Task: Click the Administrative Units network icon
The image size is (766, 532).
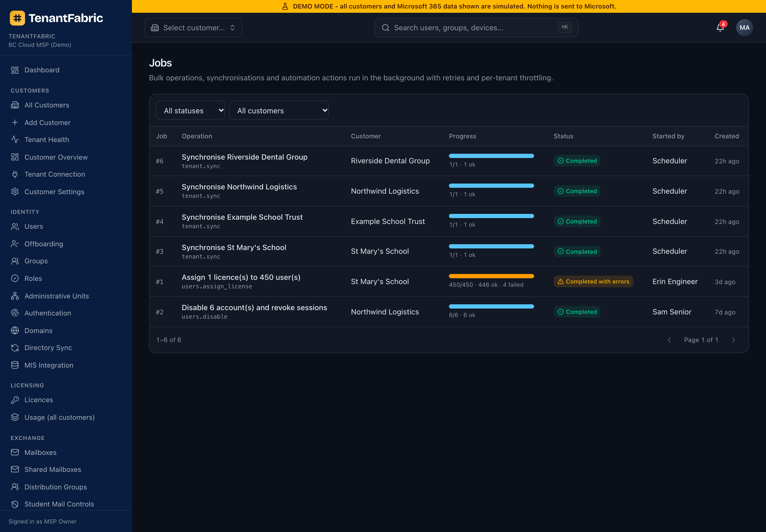Action: click(15, 296)
